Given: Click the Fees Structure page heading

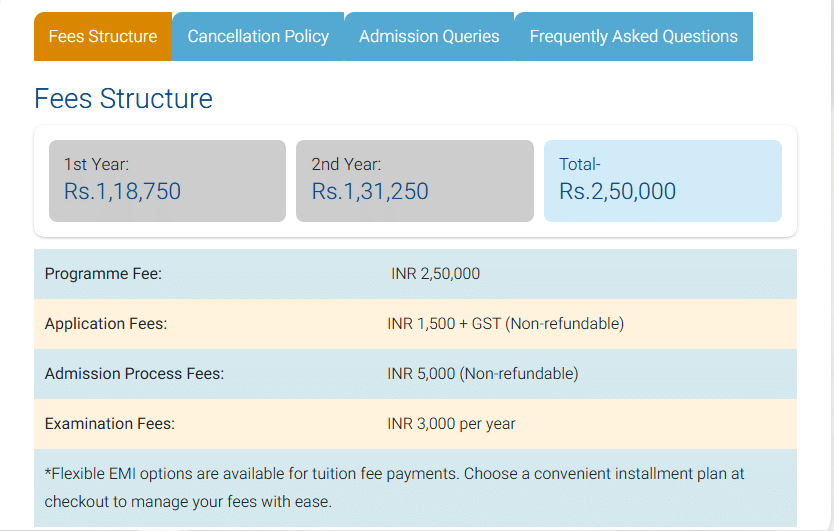Looking at the screenshot, I should click(x=123, y=99).
